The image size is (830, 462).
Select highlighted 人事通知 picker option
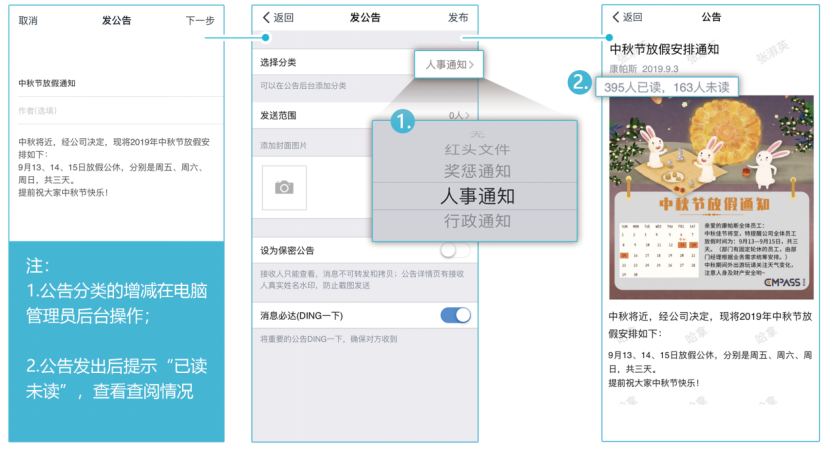(x=476, y=196)
